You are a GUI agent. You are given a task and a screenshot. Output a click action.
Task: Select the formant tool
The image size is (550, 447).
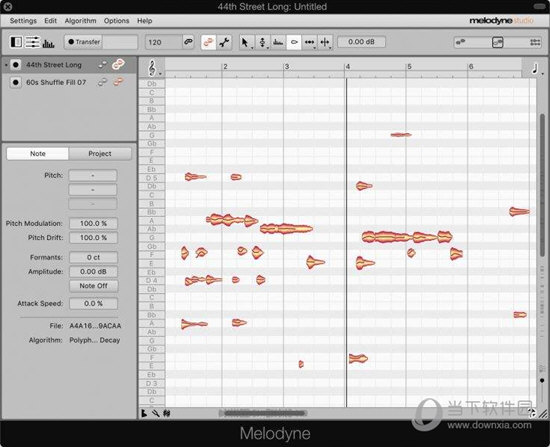[x=278, y=42]
